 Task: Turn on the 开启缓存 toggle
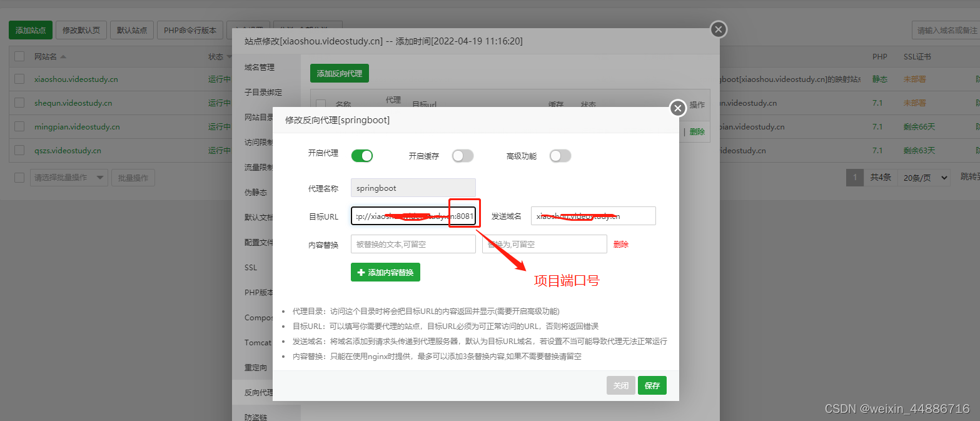[462, 156]
